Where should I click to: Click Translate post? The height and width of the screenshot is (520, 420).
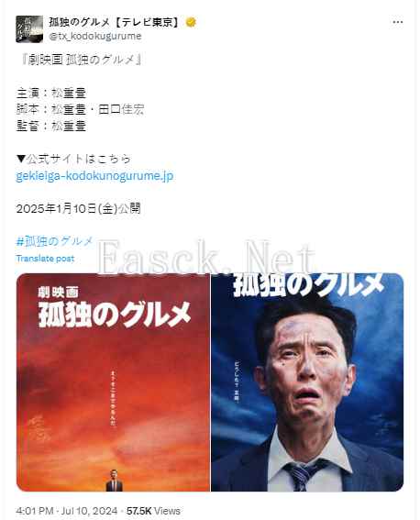tap(45, 259)
